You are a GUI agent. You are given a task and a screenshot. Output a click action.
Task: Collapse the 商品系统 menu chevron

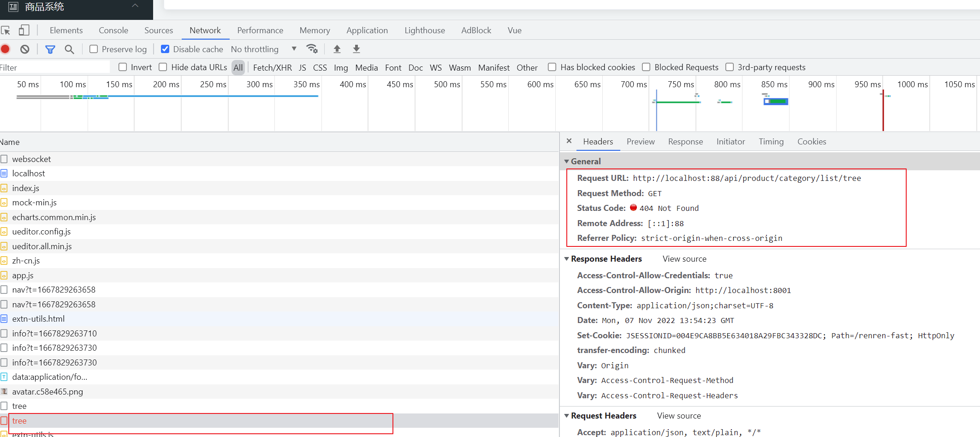coord(135,6)
